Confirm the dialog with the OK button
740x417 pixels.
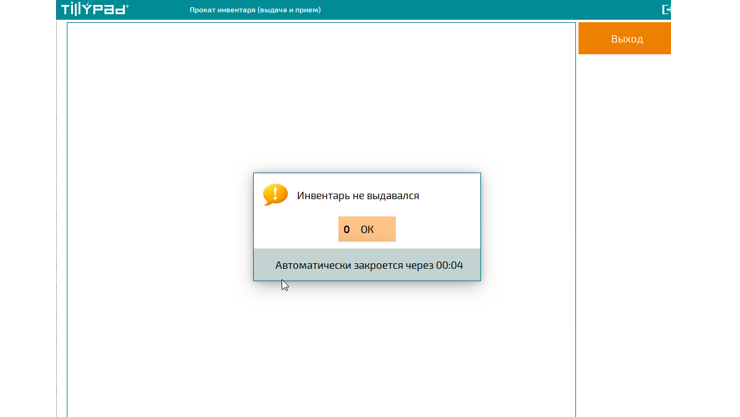click(367, 229)
